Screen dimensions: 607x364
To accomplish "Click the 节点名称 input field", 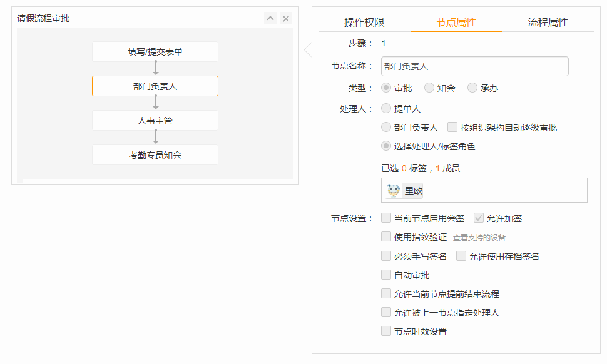I will (474, 66).
